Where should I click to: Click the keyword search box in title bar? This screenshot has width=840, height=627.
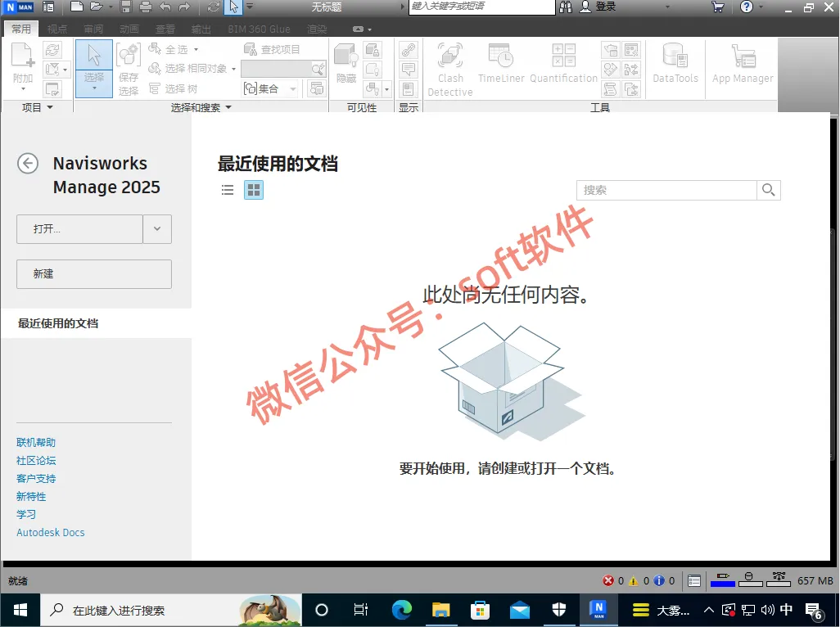pos(482,7)
